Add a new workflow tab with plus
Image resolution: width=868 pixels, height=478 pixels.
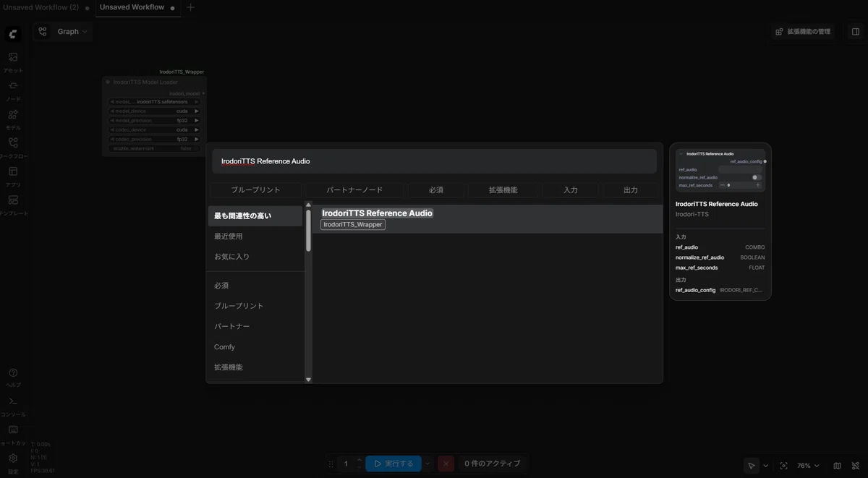[190, 7]
